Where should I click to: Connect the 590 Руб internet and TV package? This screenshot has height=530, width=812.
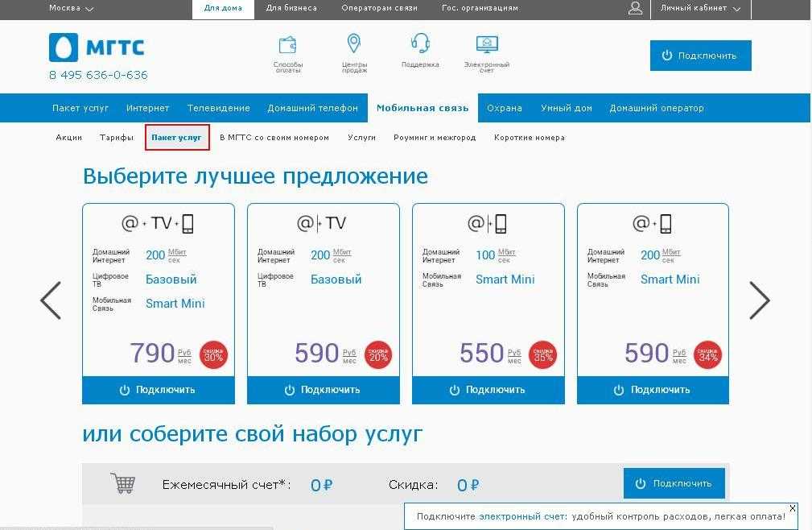click(324, 390)
